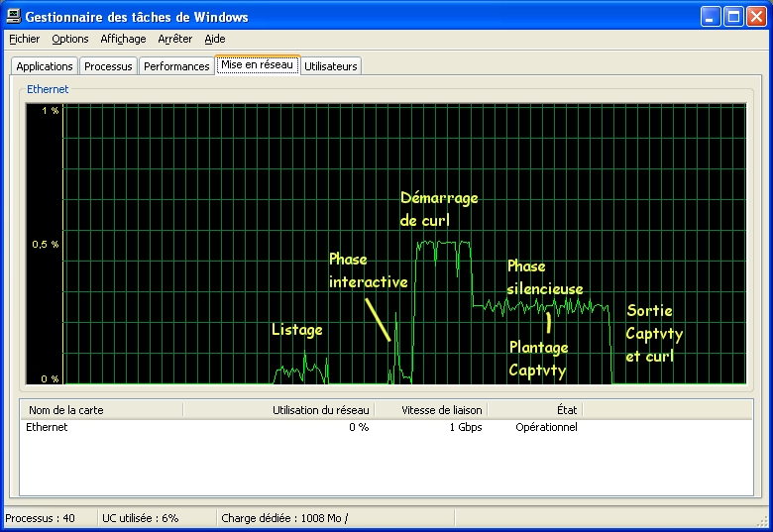Select the Ethernet adapter row in list

(48, 427)
